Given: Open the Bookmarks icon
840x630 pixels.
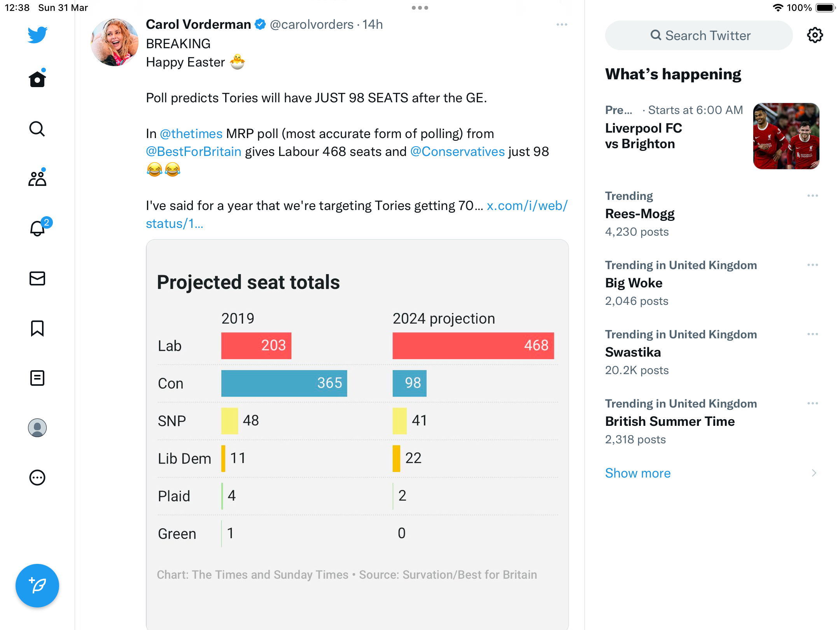Looking at the screenshot, I should (37, 328).
